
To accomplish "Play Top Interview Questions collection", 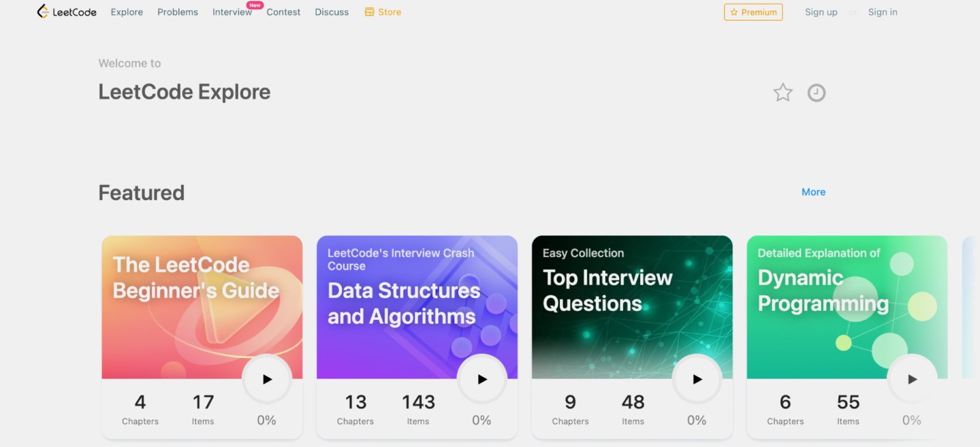I will coord(697,379).
